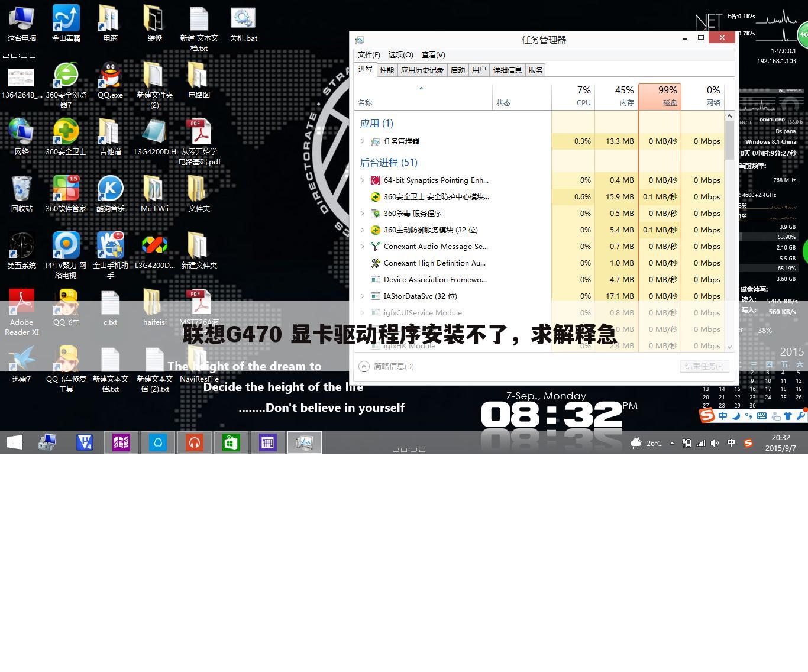Switch to 应用历史记录 tab

tap(422, 70)
